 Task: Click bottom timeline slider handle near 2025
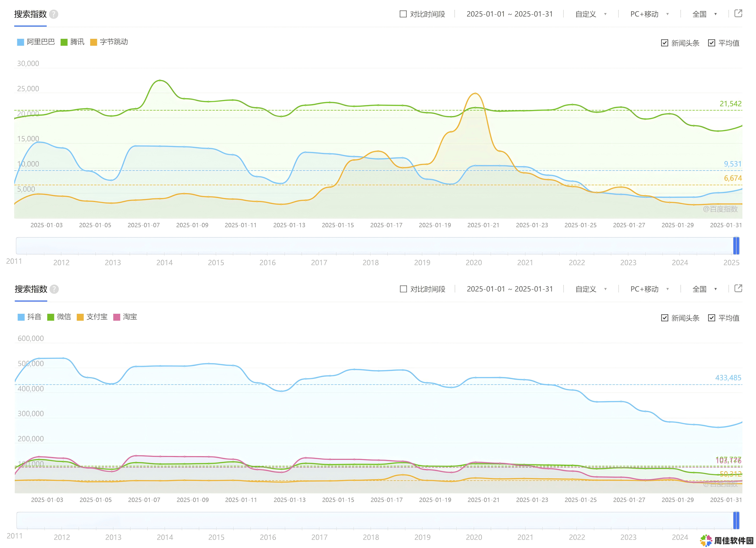click(x=736, y=521)
